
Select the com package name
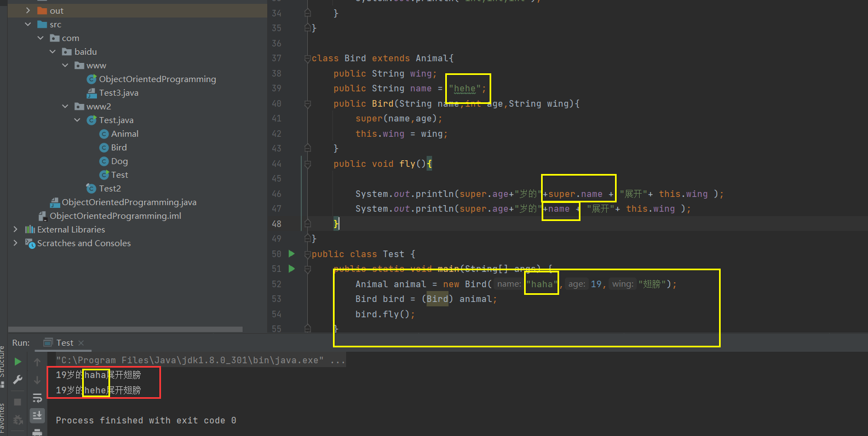(x=71, y=38)
